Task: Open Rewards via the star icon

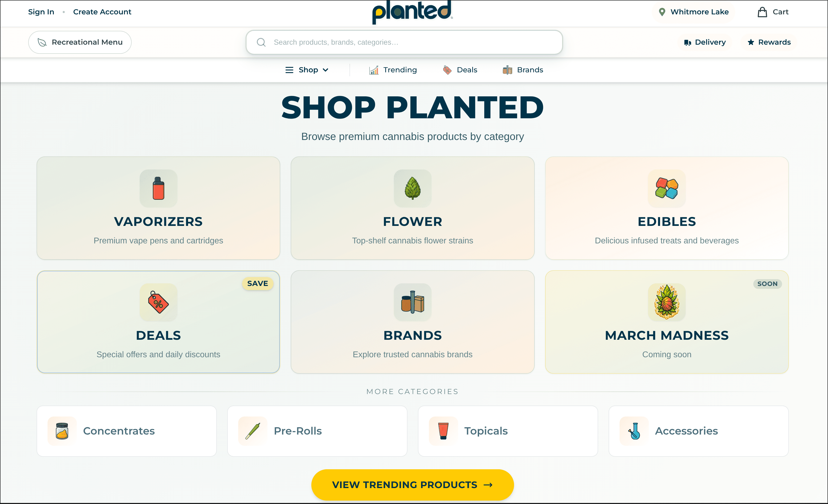Action: 751,42
